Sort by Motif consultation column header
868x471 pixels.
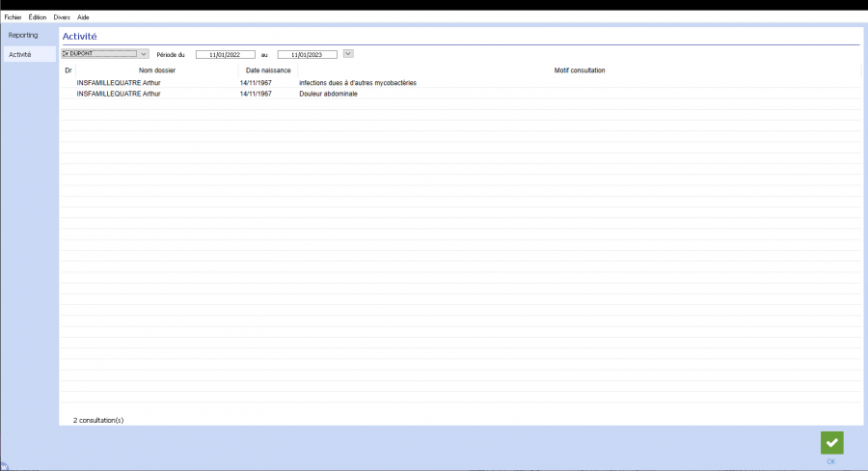580,70
